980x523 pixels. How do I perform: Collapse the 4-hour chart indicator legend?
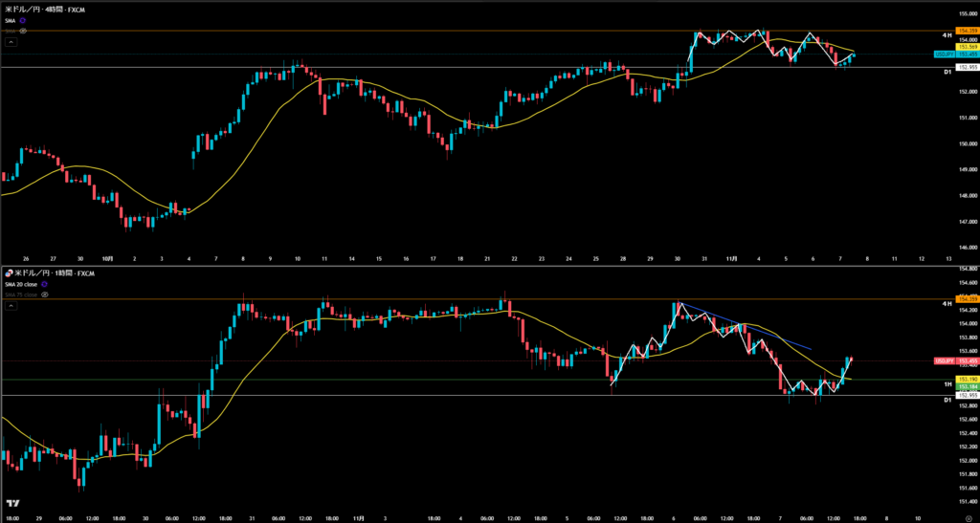click(x=11, y=42)
